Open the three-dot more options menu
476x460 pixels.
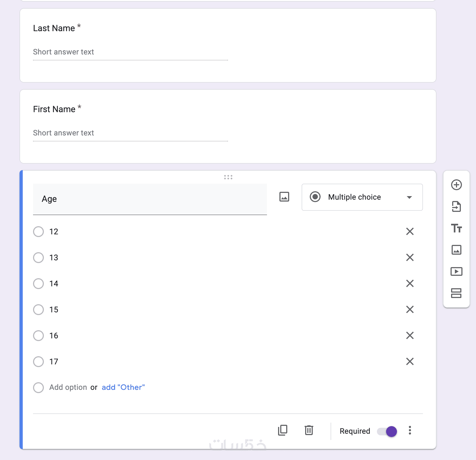(x=410, y=430)
